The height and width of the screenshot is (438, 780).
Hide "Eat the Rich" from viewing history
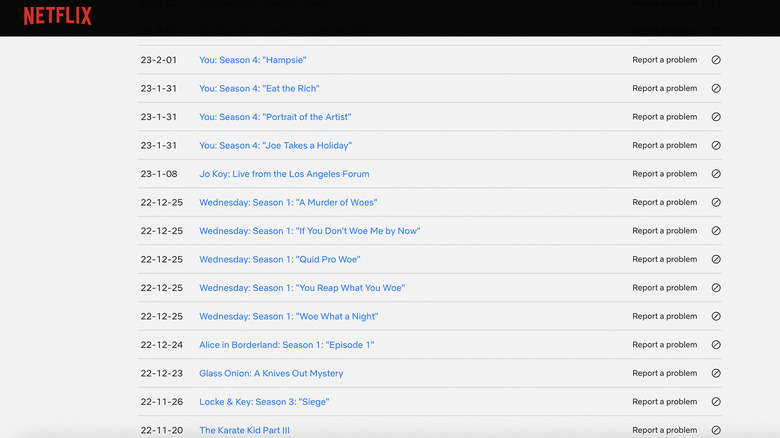(716, 88)
